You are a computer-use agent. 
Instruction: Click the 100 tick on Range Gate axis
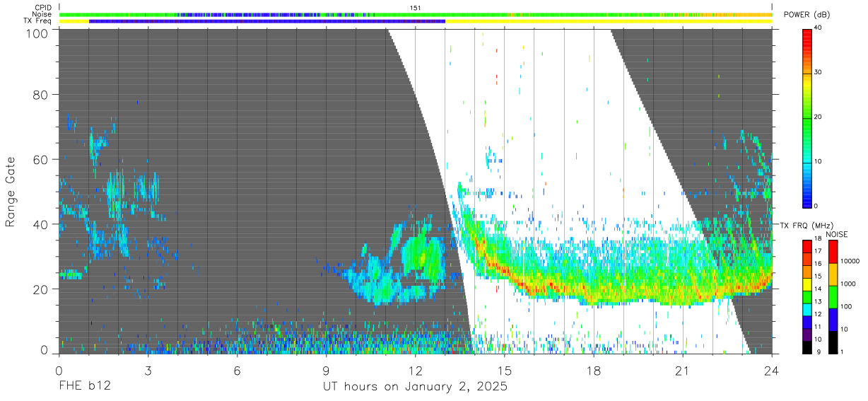38,33
